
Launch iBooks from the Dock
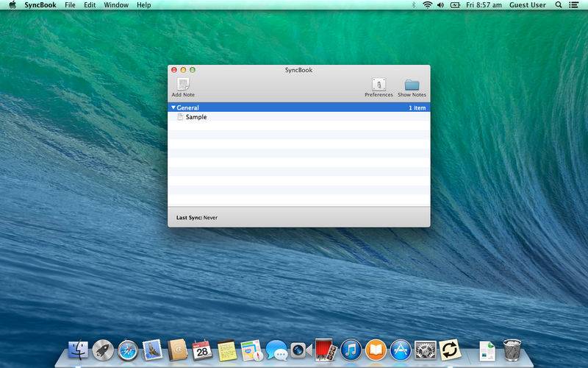[x=376, y=350]
